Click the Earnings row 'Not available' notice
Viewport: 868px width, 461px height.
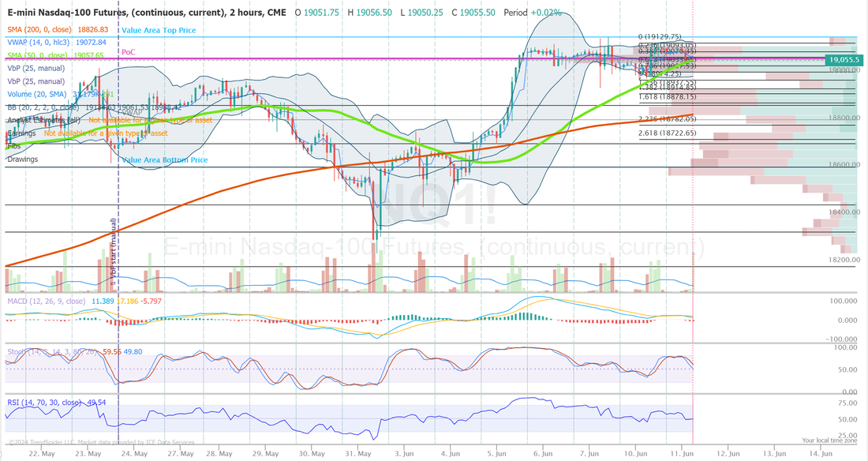(x=106, y=133)
